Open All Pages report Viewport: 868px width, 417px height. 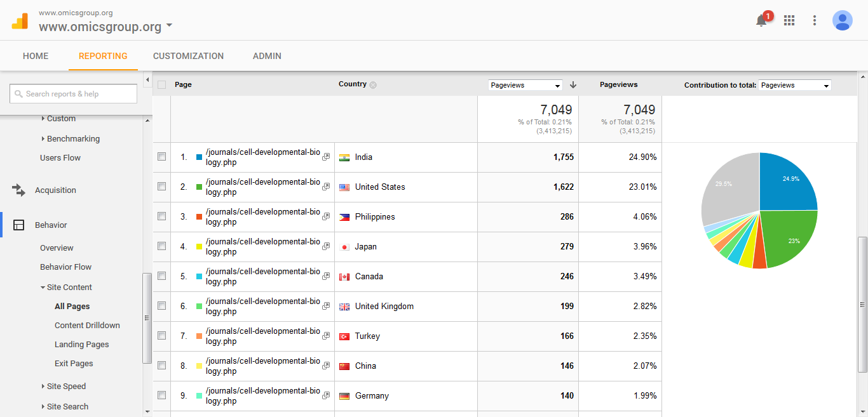point(72,306)
